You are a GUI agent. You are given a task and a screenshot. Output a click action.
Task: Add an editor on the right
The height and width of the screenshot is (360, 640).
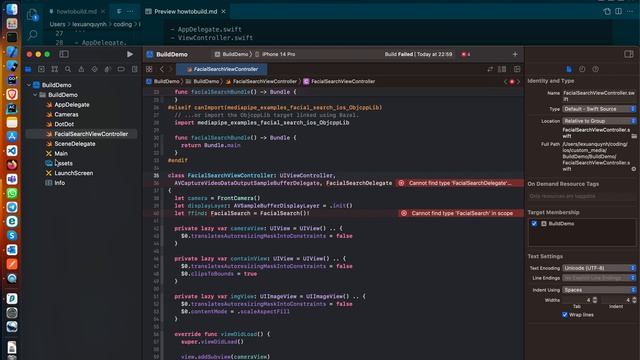click(x=517, y=69)
